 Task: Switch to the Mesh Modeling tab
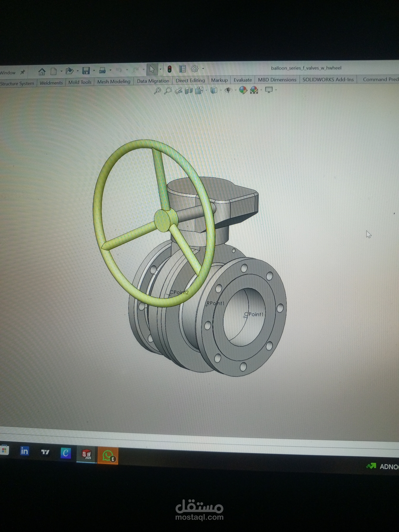(114, 82)
